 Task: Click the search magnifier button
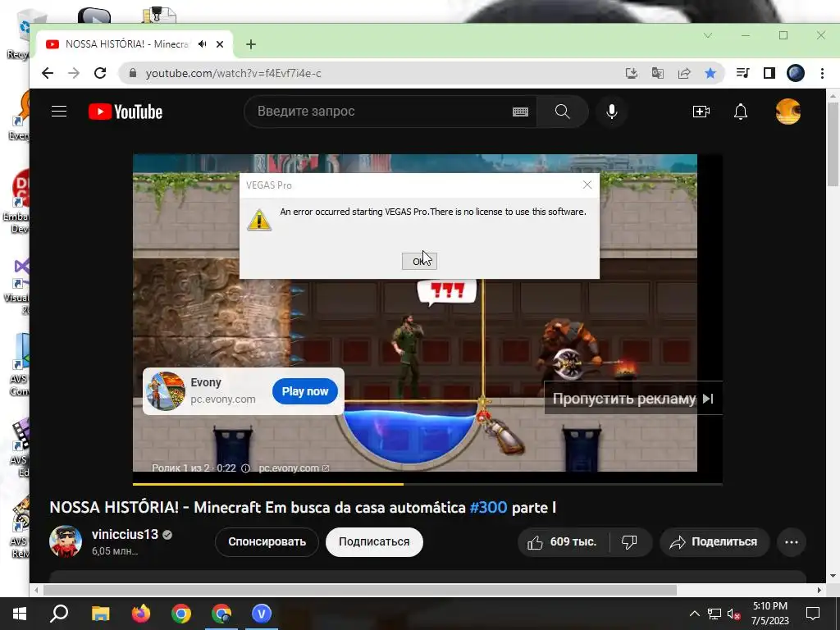(562, 112)
